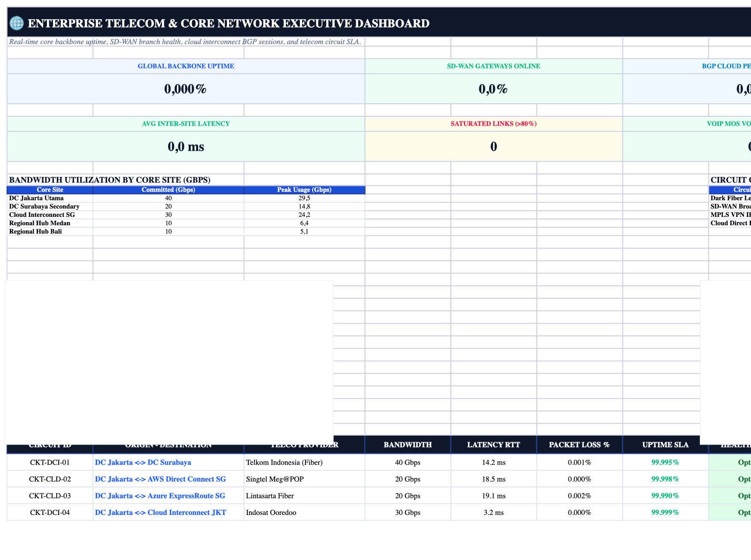Select the 0,0% SD-WAN gateways value
Screen dimensions: 751x560
[493, 89]
